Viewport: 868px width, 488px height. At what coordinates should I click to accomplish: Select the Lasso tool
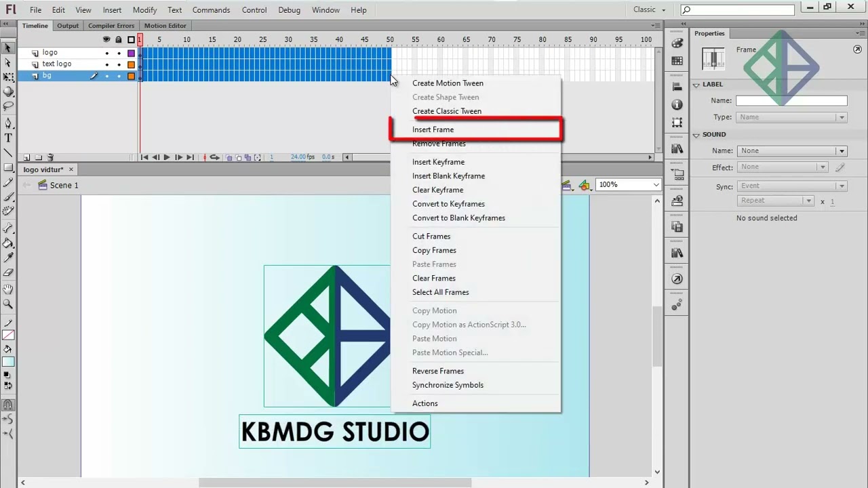[x=8, y=106]
